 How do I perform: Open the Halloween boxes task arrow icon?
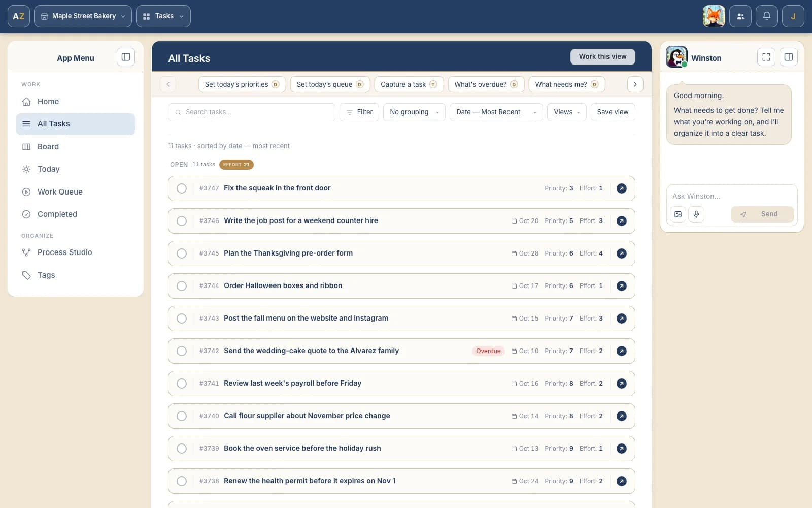pos(621,286)
